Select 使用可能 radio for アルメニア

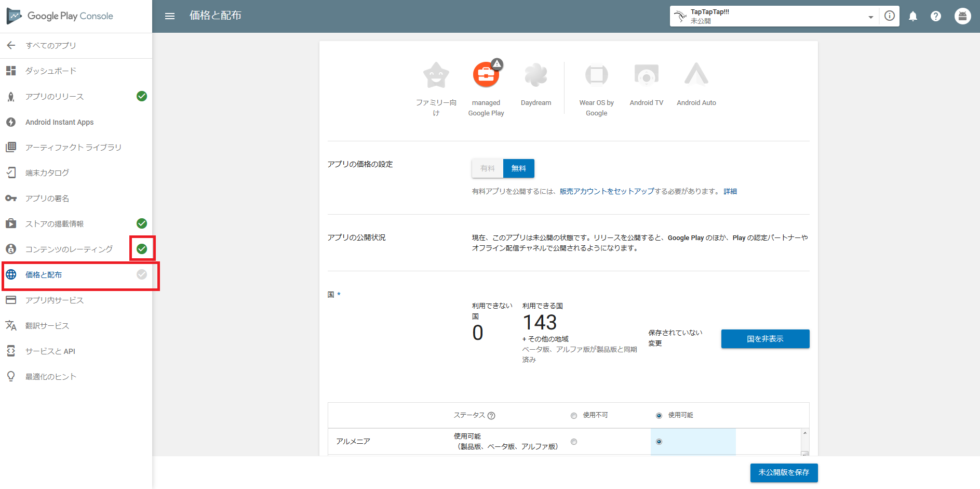[x=659, y=442]
